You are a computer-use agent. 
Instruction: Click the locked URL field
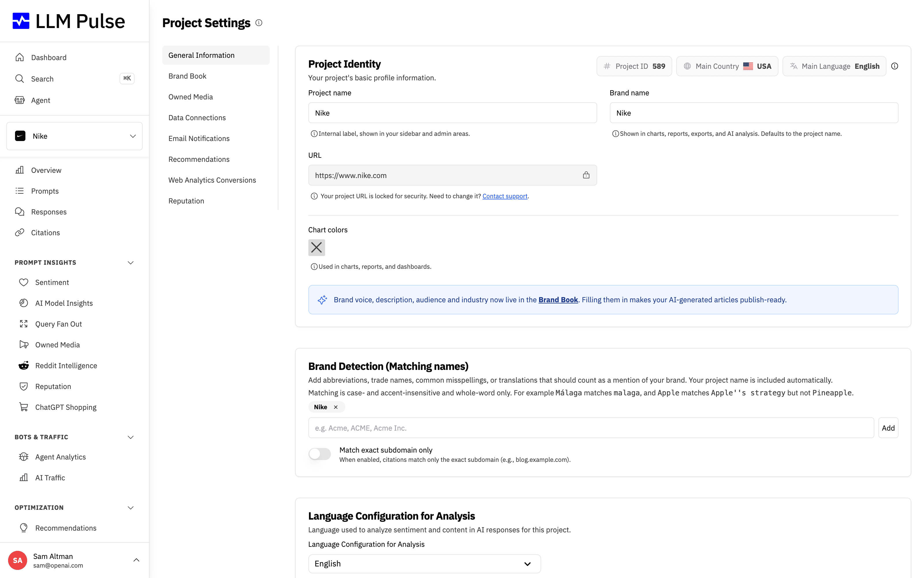tap(452, 175)
